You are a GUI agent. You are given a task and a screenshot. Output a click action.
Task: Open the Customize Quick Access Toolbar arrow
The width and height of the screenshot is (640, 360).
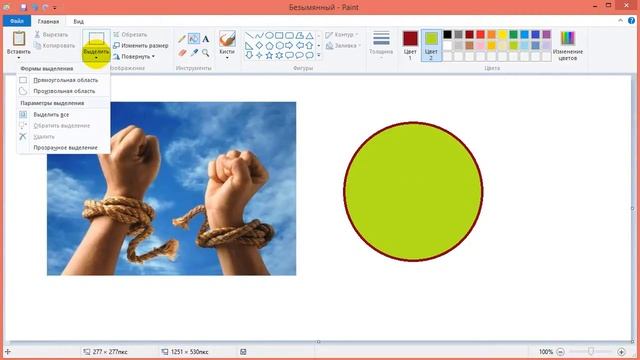pos(55,7)
